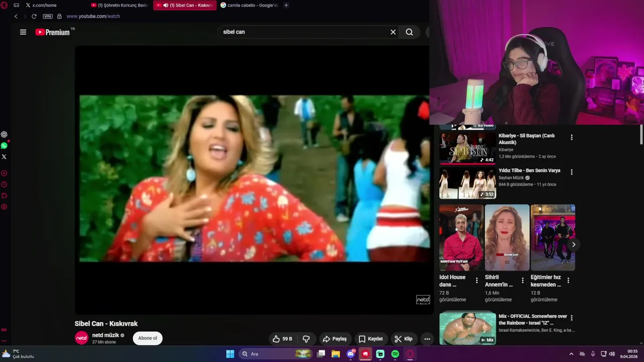Image resolution: width=644 pixels, height=362 pixels.
Task: Go back with the browser back arrow
Action: (x=16, y=16)
